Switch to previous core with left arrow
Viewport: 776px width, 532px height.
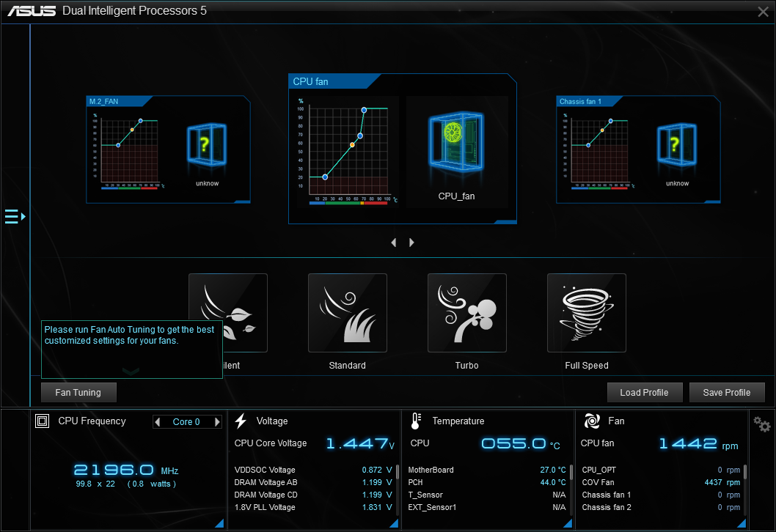(x=158, y=422)
